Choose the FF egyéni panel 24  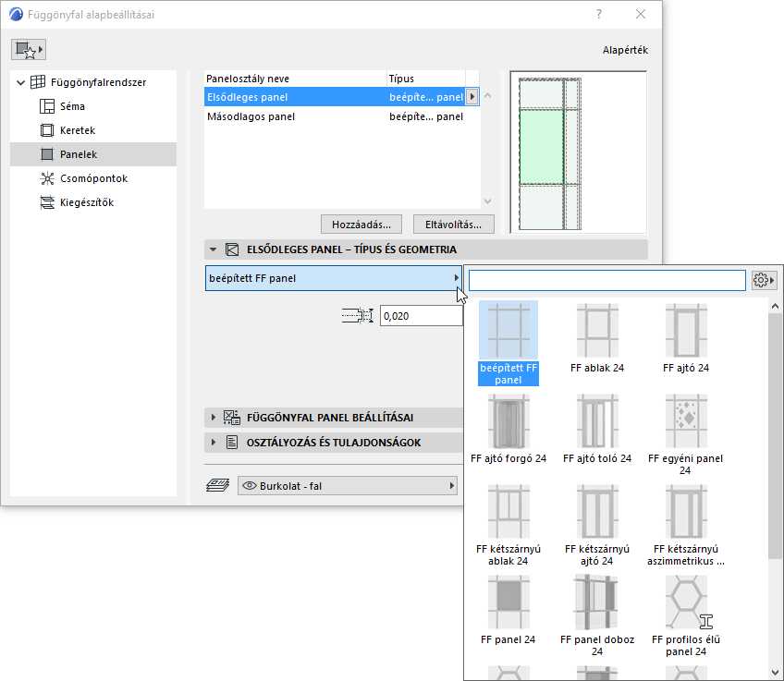tap(685, 435)
